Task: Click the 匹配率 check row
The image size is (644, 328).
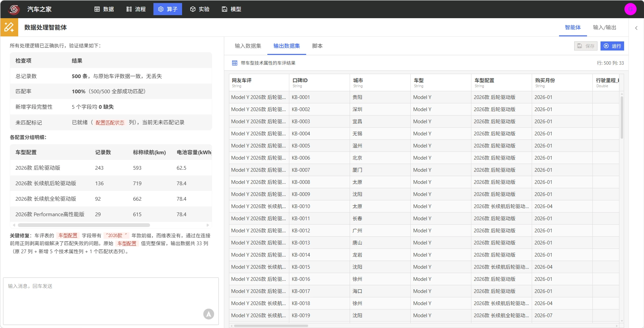Action: click(x=111, y=91)
